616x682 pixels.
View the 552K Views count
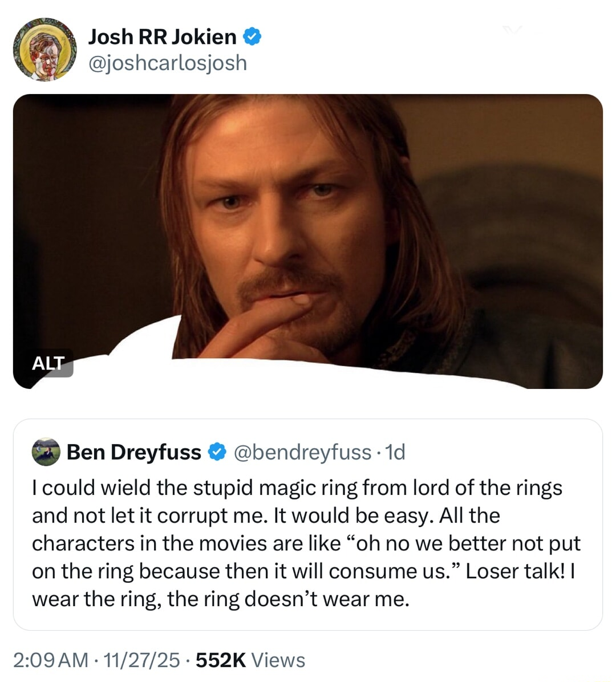221,660
